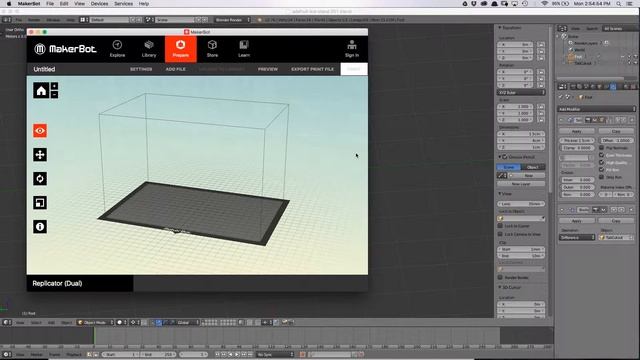Click the Properties editor type icon
Screen dimensions: 640x360
click(562, 87)
